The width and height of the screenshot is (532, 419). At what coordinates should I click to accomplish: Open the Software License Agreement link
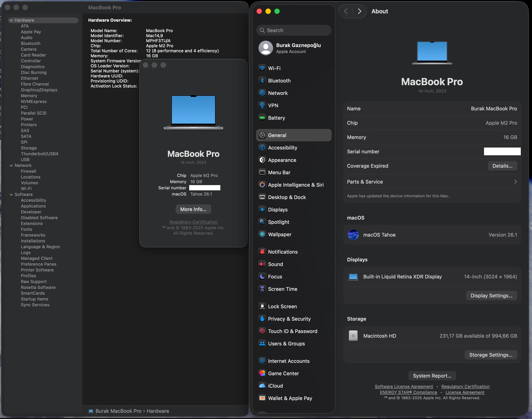click(404, 387)
